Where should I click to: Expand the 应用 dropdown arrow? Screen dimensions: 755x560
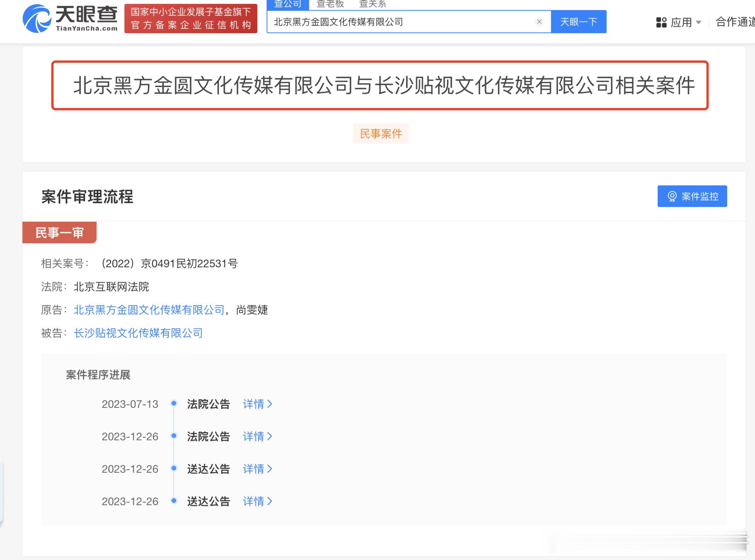tap(699, 22)
